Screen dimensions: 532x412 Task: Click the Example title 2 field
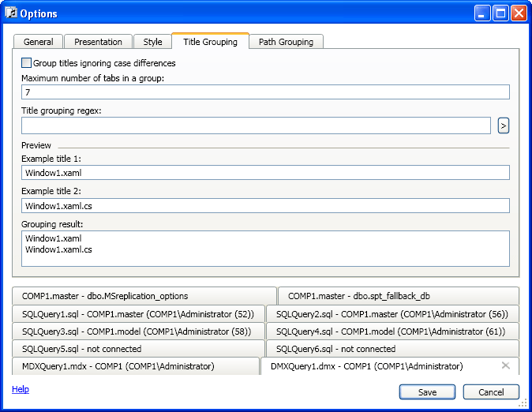click(265, 206)
